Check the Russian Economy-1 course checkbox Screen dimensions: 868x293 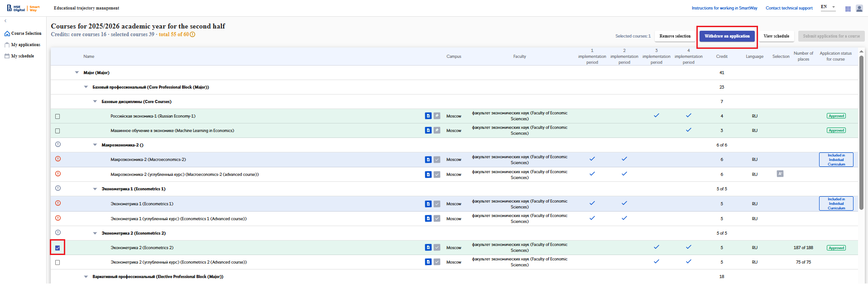click(x=58, y=116)
